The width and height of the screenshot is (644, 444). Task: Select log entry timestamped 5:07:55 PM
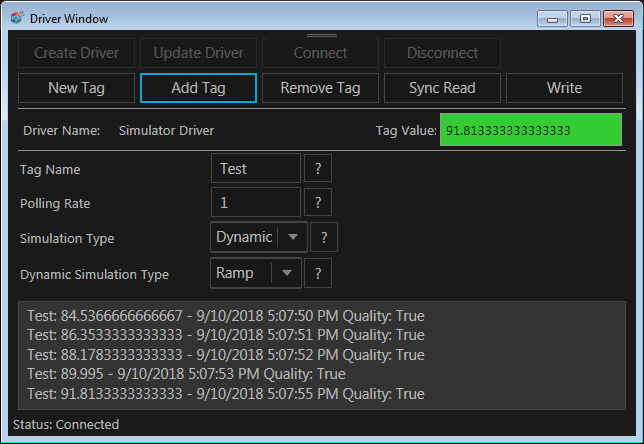[226, 394]
